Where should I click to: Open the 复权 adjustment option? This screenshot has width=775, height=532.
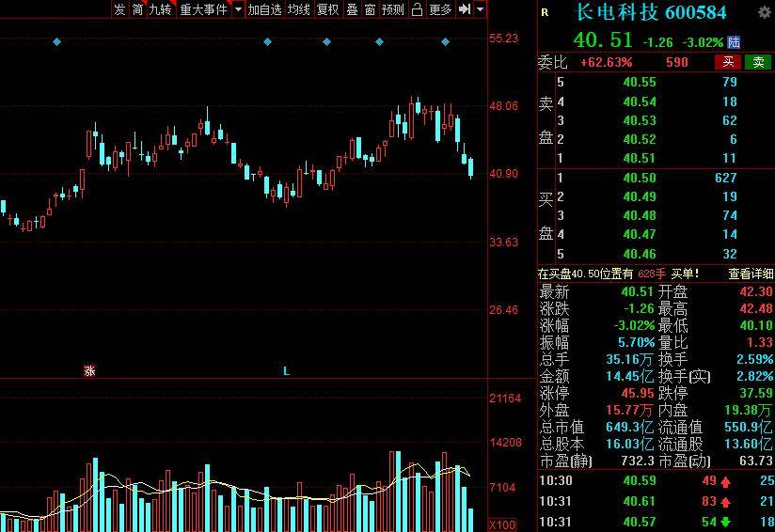pos(327,9)
